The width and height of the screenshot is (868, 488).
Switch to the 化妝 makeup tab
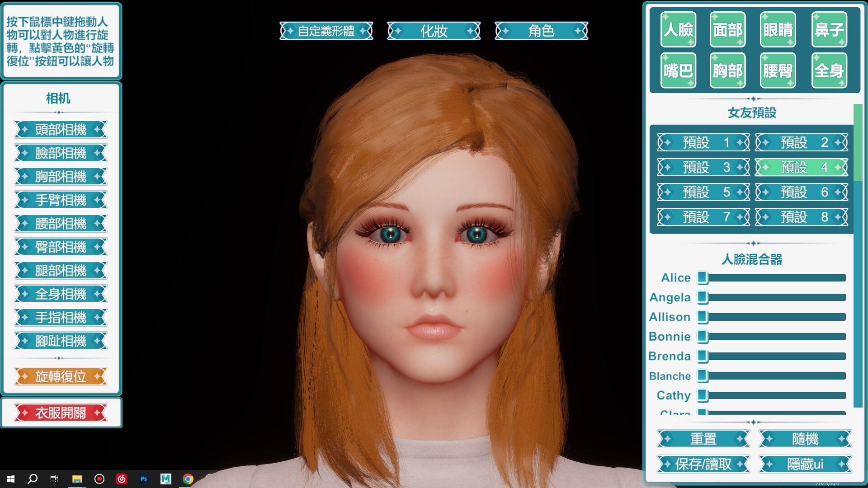click(434, 31)
